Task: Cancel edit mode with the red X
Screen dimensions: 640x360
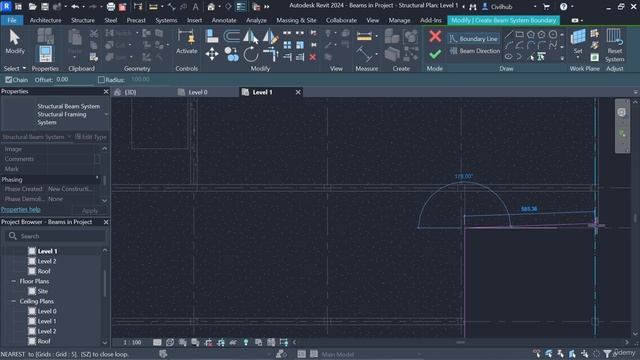Action: pos(435,36)
